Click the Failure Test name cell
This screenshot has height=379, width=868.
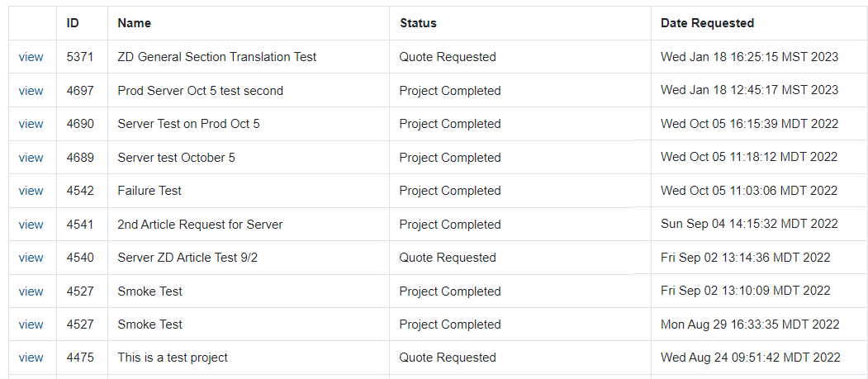(x=149, y=191)
